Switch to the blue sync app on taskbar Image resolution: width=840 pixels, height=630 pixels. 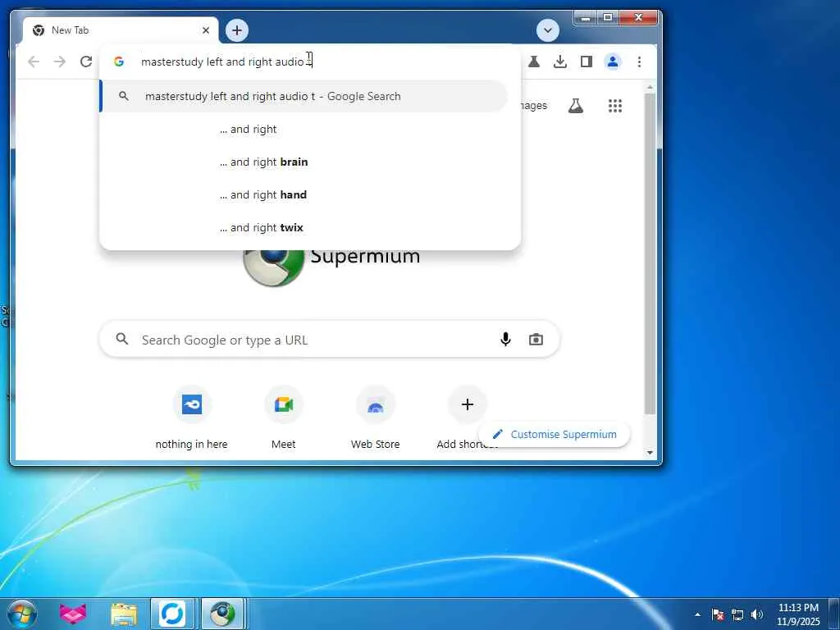(x=172, y=614)
